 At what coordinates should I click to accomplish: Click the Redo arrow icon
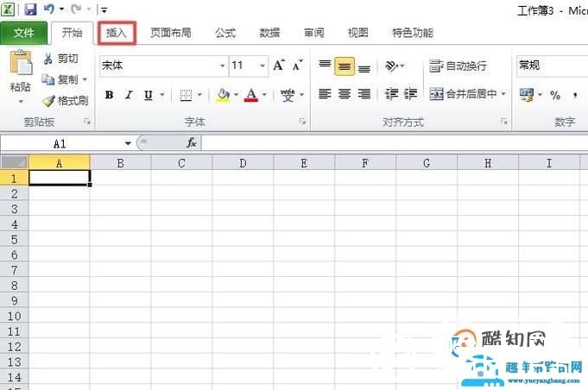(76, 9)
